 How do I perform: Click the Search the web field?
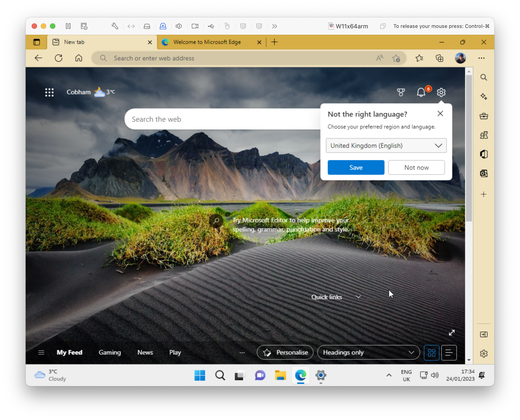pyautogui.click(x=218, y=119)
